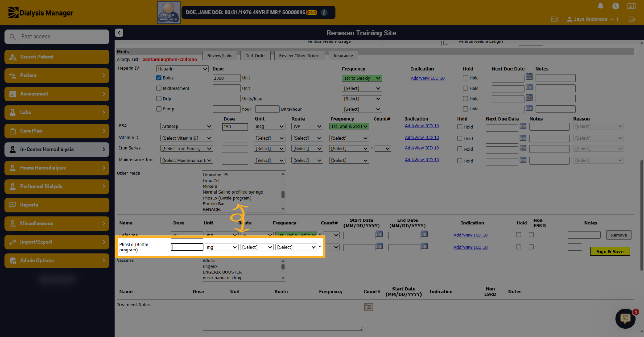This screenshot has height=337, width=644.
Task: Click the Sign & Save button
Action: pyautogui.click(x=610, y=251)
